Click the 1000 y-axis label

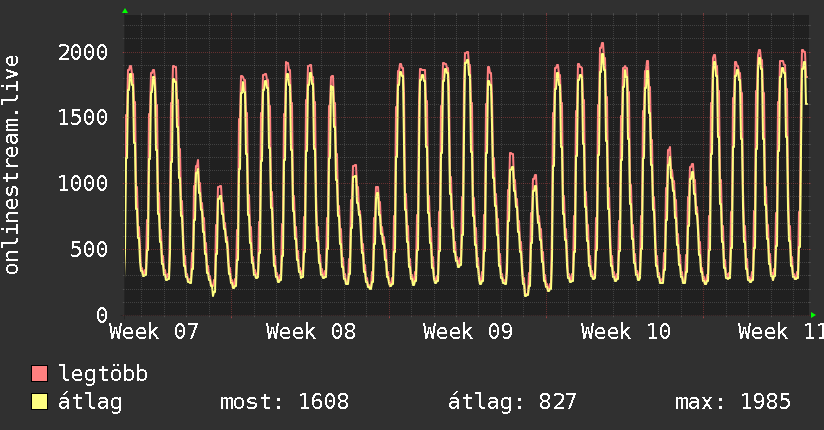point(83,183)
